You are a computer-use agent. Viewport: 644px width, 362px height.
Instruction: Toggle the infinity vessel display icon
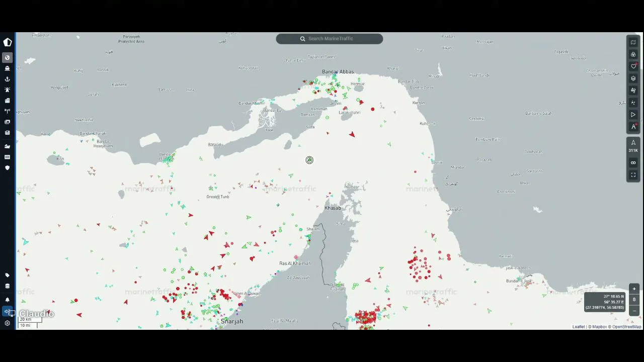[x=633, y=162]
